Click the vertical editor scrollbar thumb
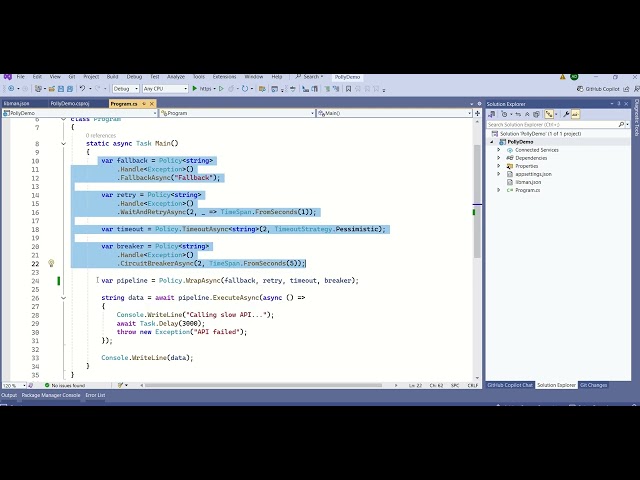 point(477,201)
